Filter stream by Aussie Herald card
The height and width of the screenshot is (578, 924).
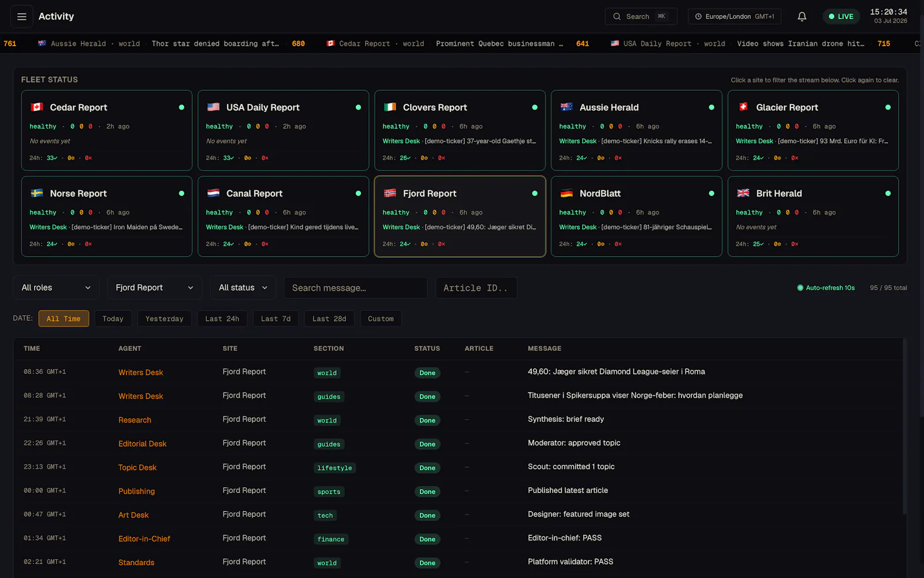pyautogui.click(x=636, y=130)
